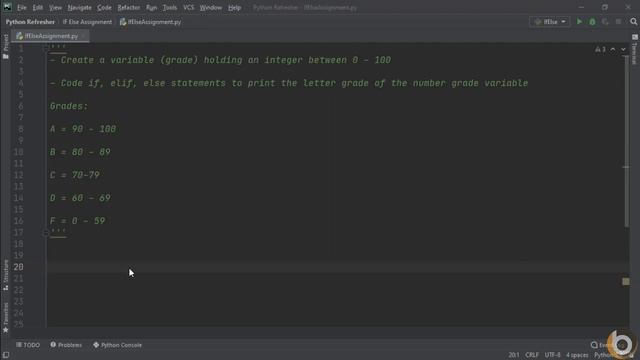Image resolution: width=640 pixels, height=360 pixels.
Task: Open the Event Log button
Action: click(608, 345)
